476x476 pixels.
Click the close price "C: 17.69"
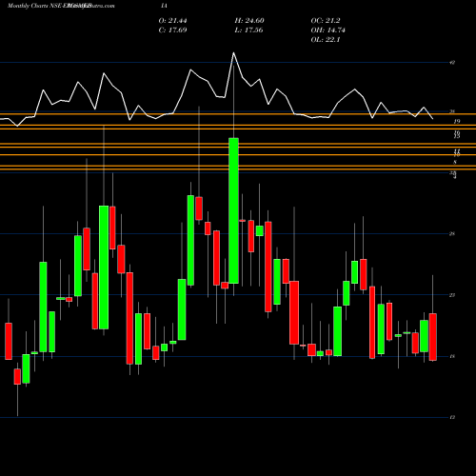[x=172, y=30]
